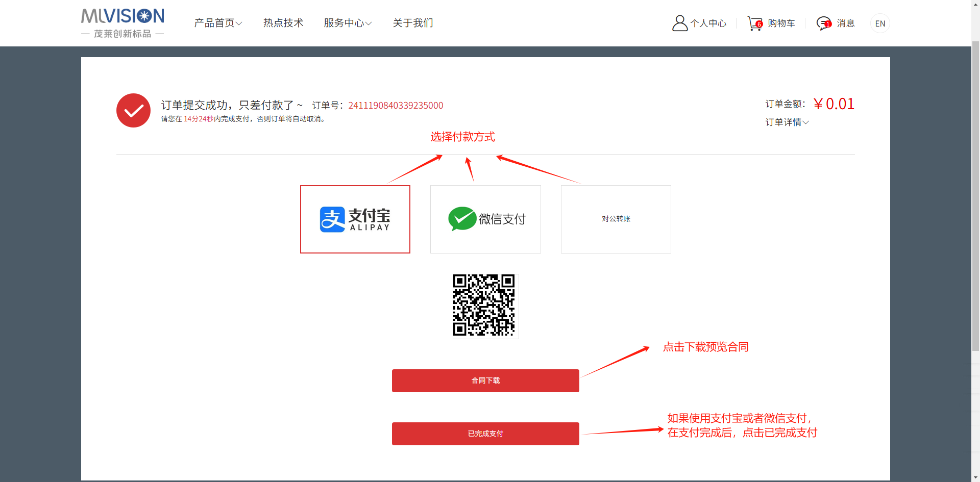
Task: Click the 14分24秒 countdown text
Action: pos(199,119)
